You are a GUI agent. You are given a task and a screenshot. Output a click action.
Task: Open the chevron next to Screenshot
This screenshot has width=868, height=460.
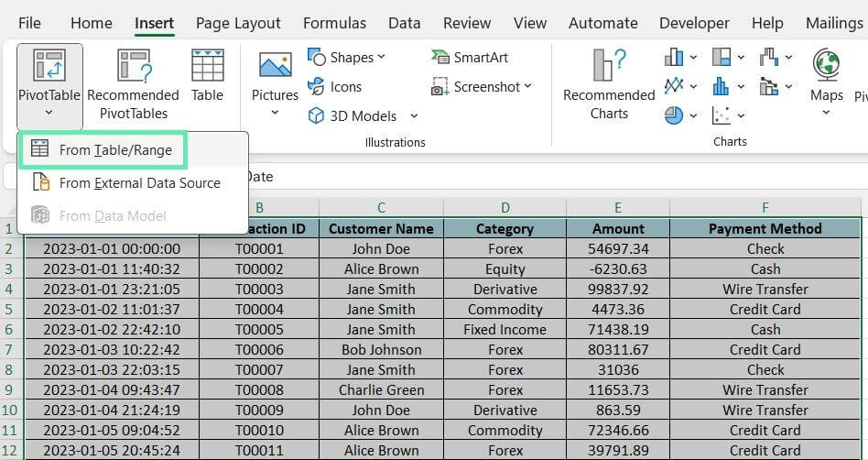[527, 86]
